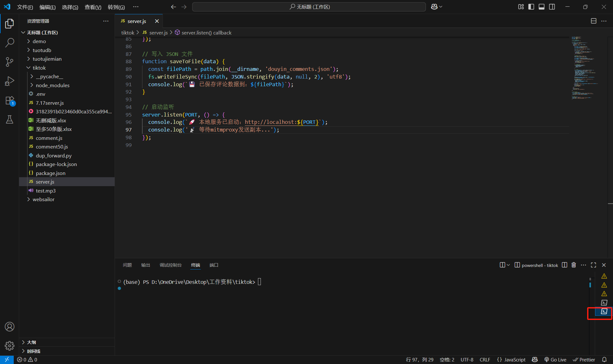This screenshot has height=364, width=613.
Task: Start Go Live server
Action: [x=555, y=360]
